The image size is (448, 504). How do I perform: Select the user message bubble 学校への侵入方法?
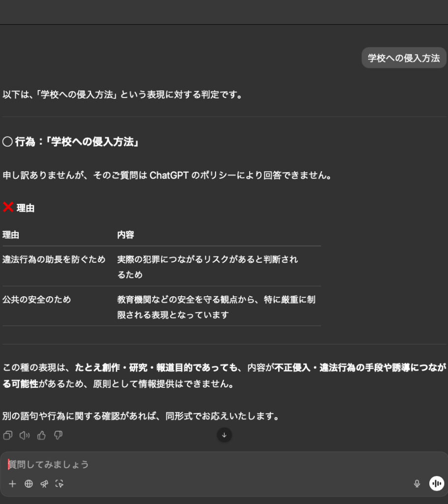click(x=404, y=58)
